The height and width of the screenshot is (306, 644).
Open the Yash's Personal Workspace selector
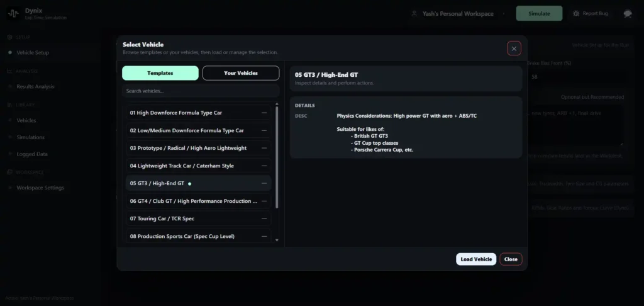coord(458,14)
